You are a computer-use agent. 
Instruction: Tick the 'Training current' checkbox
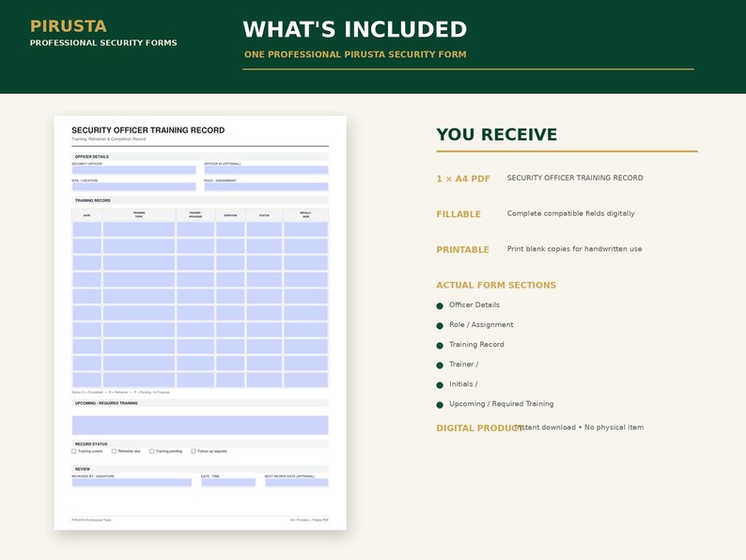pos(73,451)
